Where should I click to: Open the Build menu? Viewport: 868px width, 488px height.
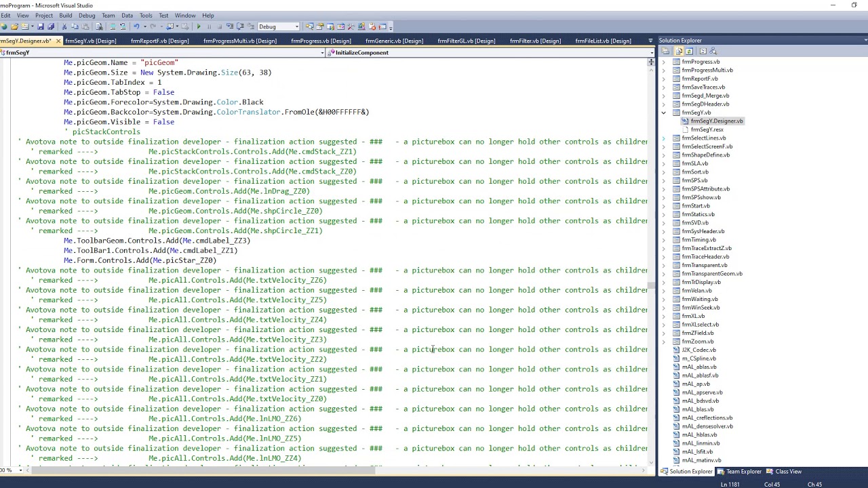66,15
